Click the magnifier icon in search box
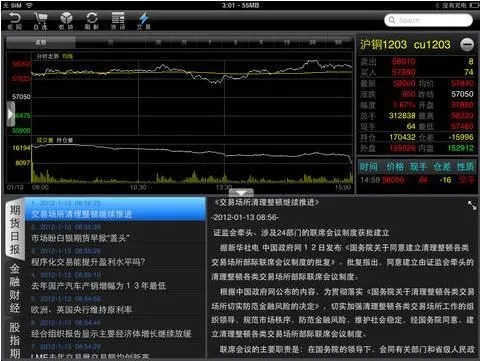Viewport: 480px width, 361px height. coord(392,20)
